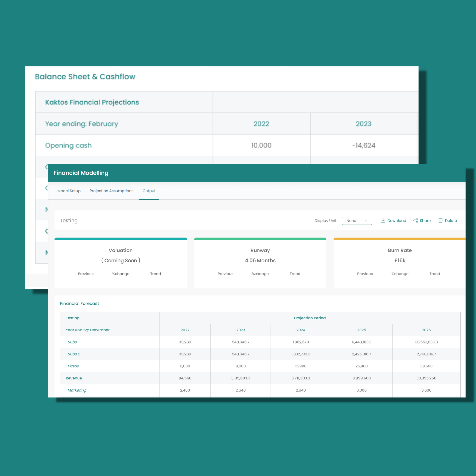Click chevron arrow in None combo box
This screenshot has height=476, width=476.
point(366,221)
